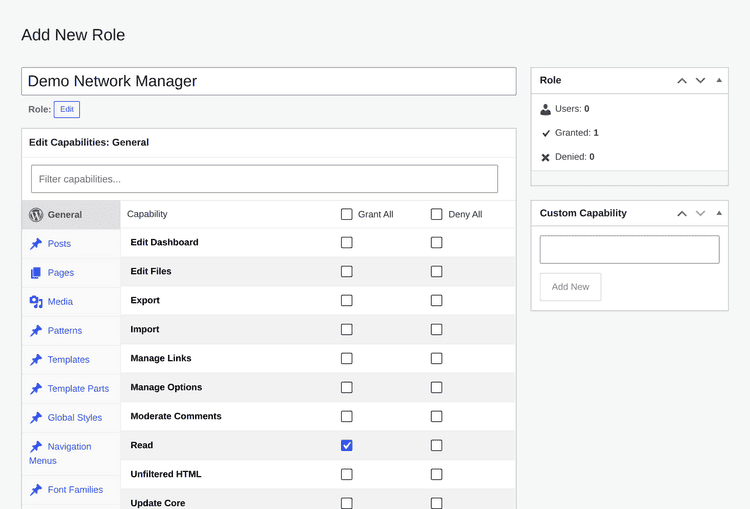Collapse the Custom Capability panel triangle toggle
This screenshot has height=509, width=750.
coord(719,213)
